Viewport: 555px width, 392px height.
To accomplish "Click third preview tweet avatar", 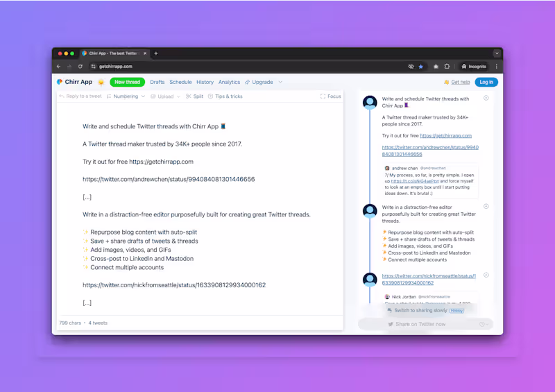I will point(370,280).
